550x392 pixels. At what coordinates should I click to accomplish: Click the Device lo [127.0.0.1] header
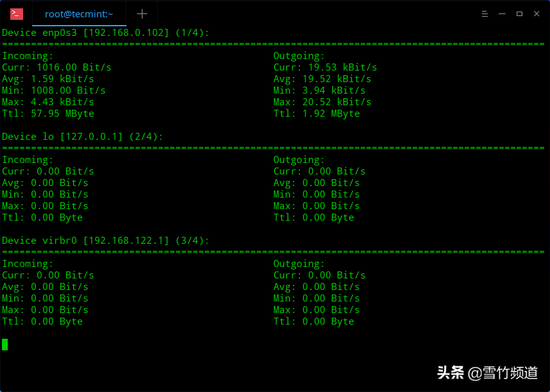(x=82, y=137)
